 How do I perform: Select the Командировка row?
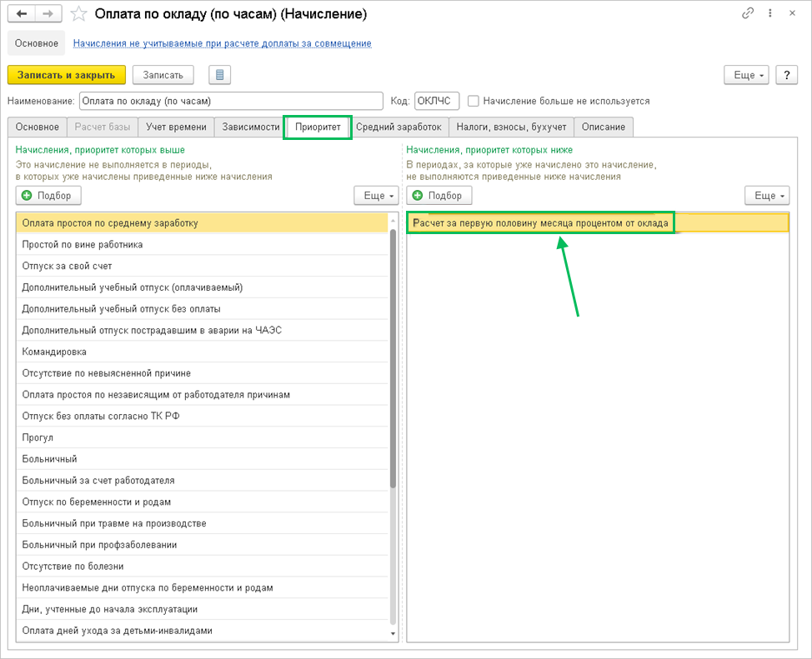point(203,352)
